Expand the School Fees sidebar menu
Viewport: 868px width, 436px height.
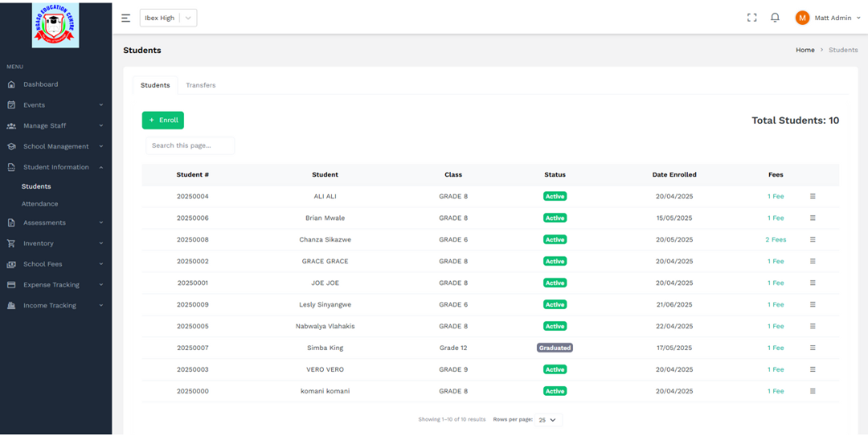tap(55, 264)
